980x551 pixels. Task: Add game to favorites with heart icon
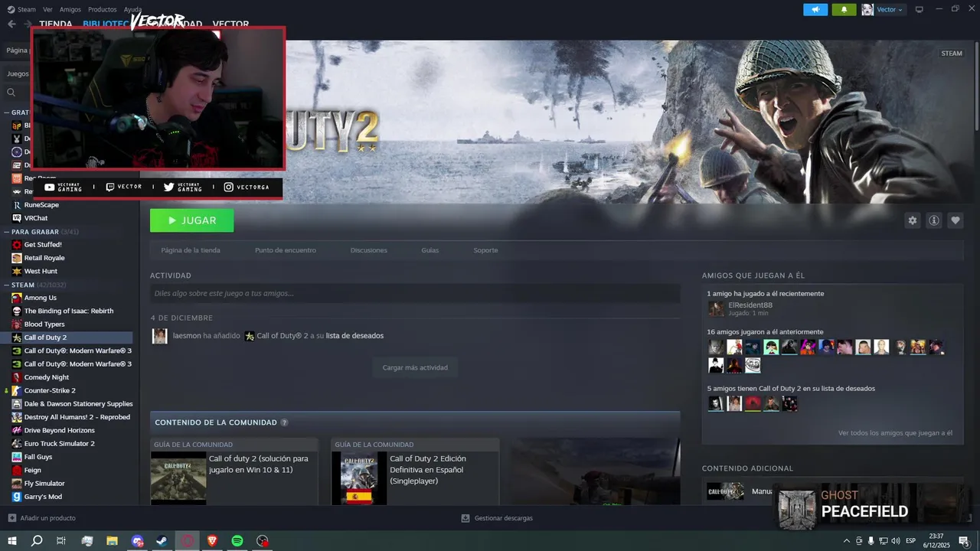[955, 220]
